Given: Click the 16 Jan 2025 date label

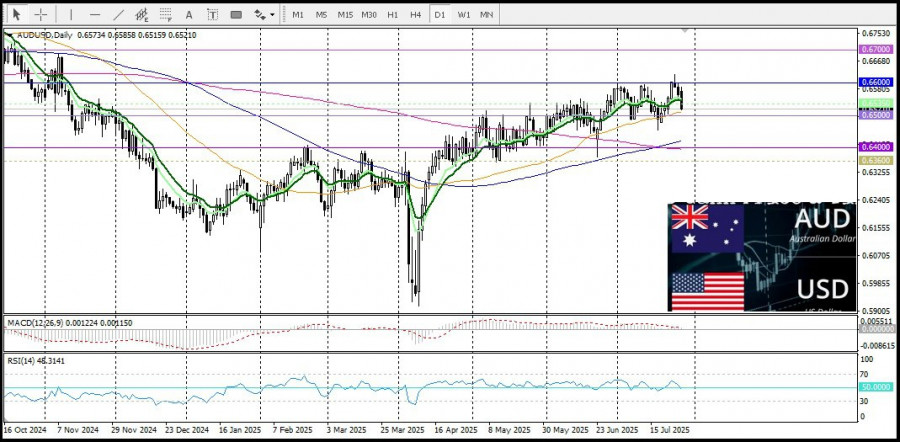Looking at the screenshot, I should (x=240, y=430).
